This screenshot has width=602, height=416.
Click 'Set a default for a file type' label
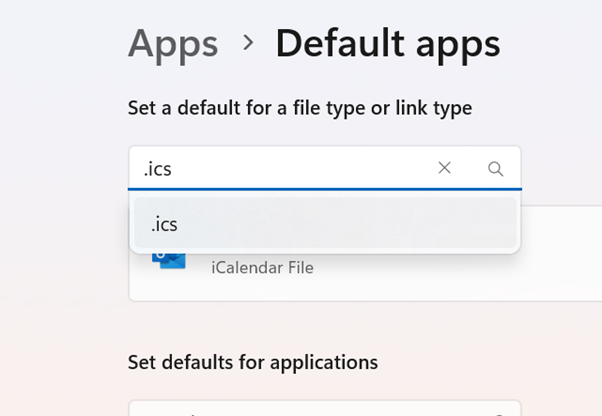[x=299, y=107]
